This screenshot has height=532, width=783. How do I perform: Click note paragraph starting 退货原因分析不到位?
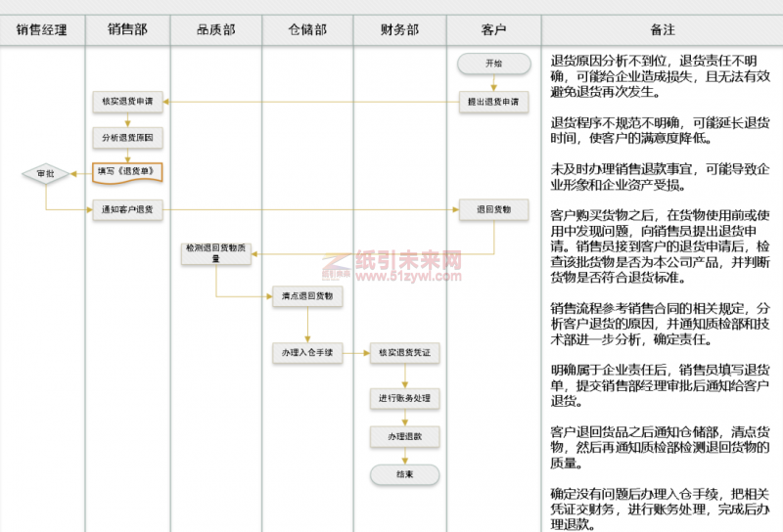pos(660,76)
